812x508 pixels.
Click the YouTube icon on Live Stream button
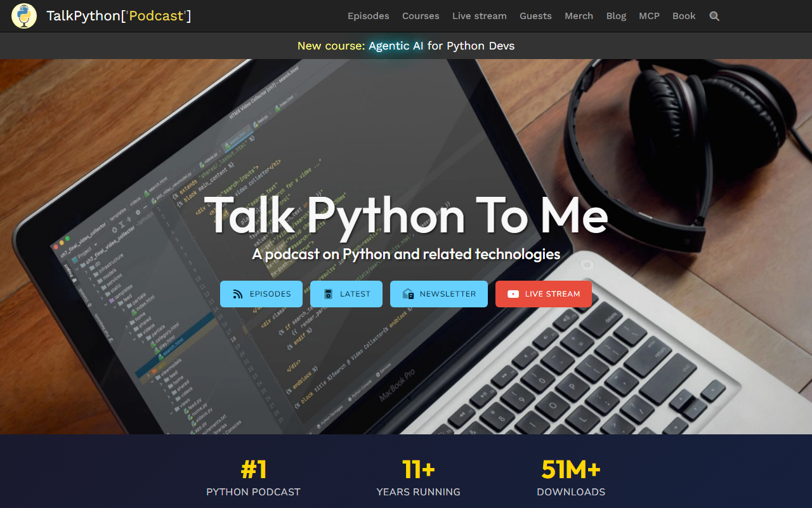(513, 294)
